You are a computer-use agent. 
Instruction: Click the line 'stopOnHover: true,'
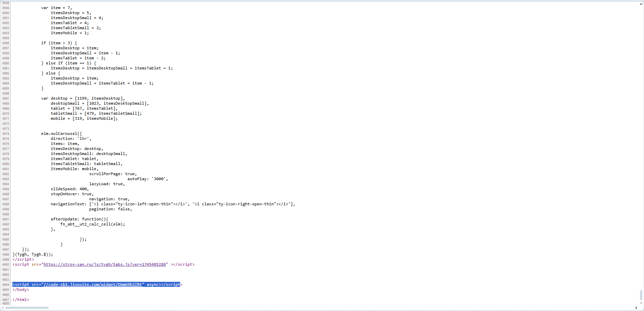72,194
